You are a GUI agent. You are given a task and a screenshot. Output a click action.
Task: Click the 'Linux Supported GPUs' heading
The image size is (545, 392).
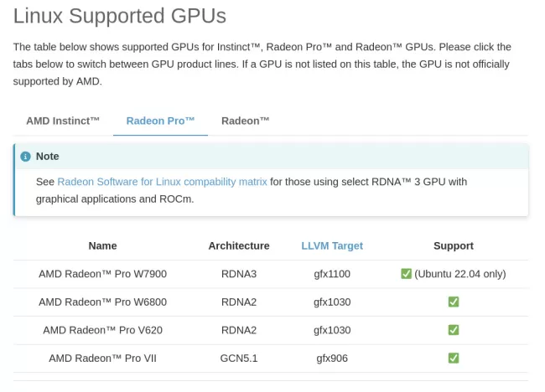pyautogui.click(x=120, y=16)
